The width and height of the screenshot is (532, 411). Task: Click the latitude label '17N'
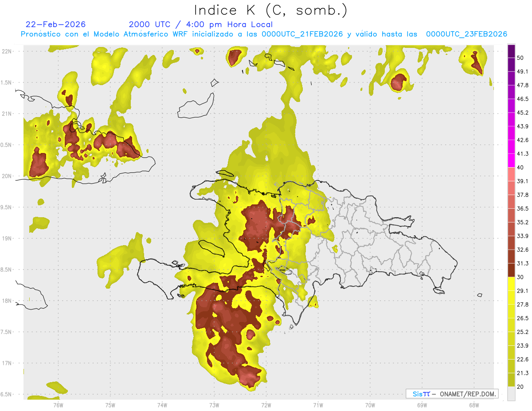click(7, 363)
